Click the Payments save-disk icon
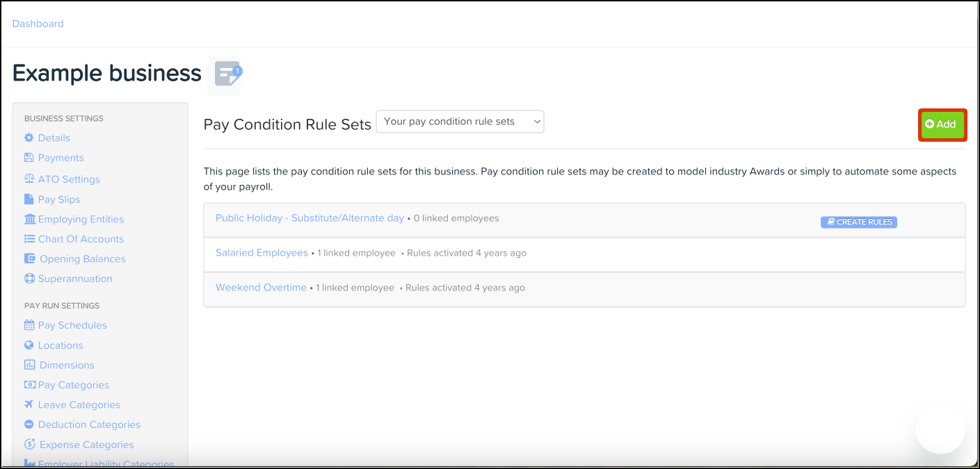The height and width of the screenshot is (469, 980). pyautogui.click(x=29, y=158)
